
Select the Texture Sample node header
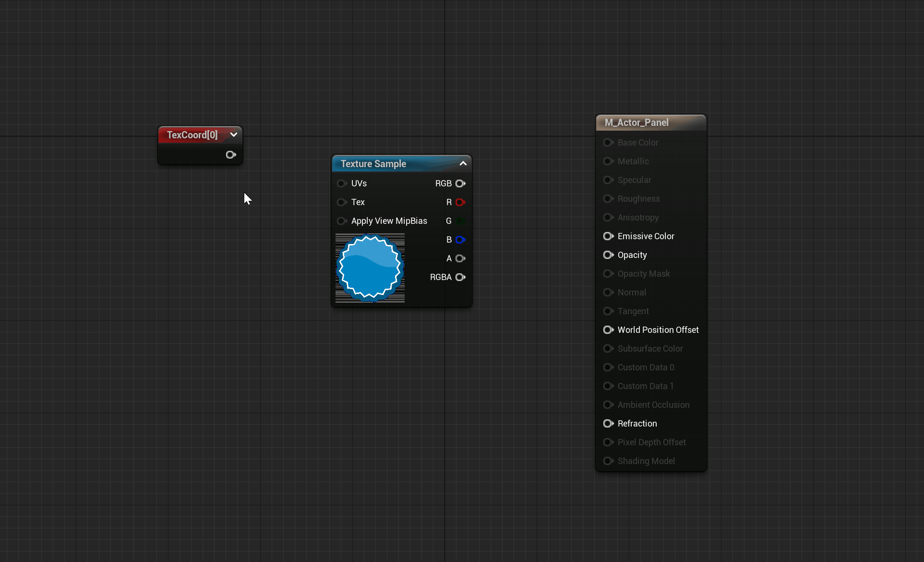click(373, 164)
